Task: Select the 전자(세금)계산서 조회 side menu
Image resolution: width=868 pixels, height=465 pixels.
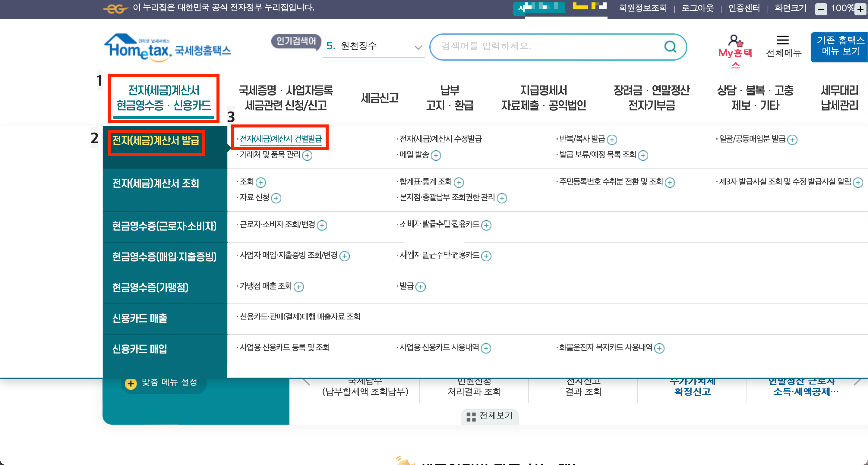Action: coord(155,183)
